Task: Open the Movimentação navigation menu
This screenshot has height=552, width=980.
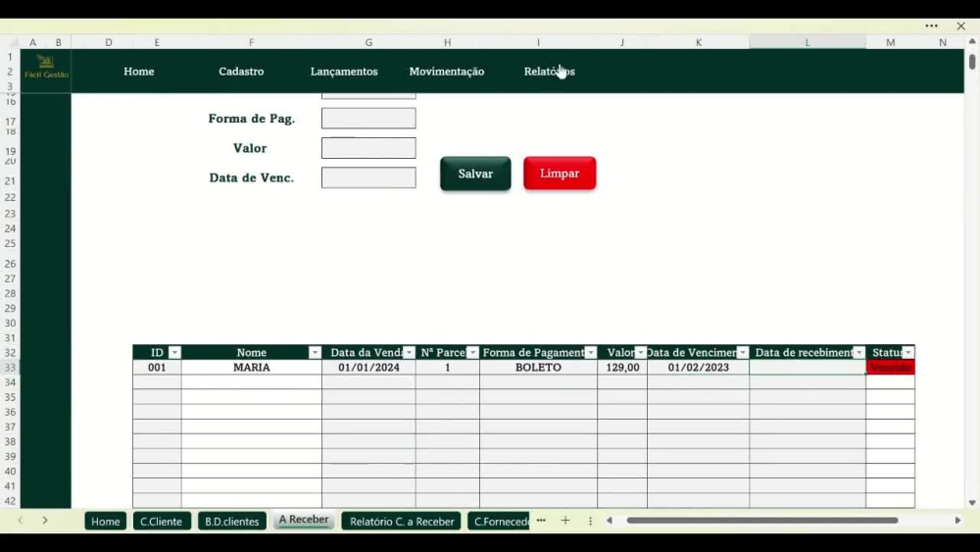Action: 447,72
